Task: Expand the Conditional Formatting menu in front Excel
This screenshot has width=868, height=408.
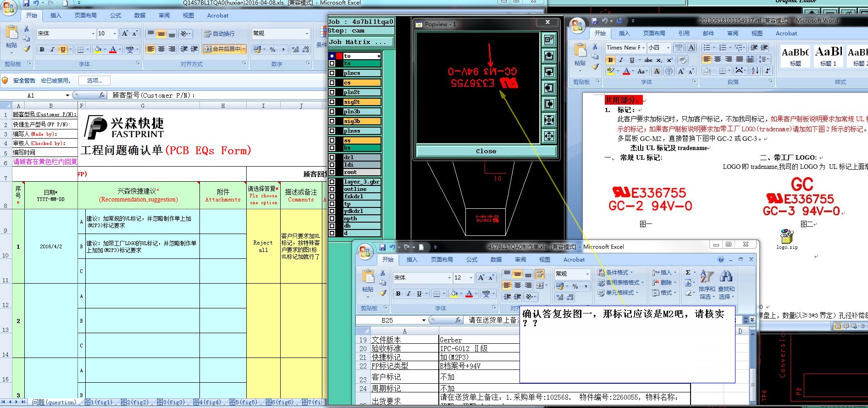Action: click(x=614, y=273)
